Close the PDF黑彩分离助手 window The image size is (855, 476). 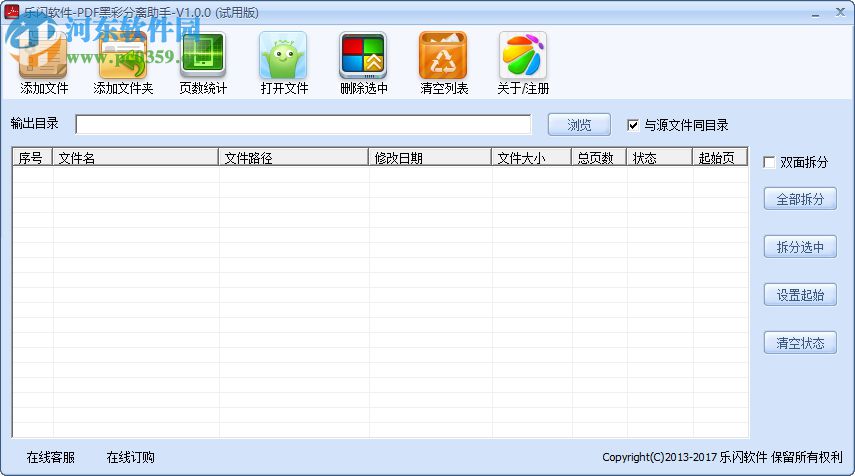[840, 12]
